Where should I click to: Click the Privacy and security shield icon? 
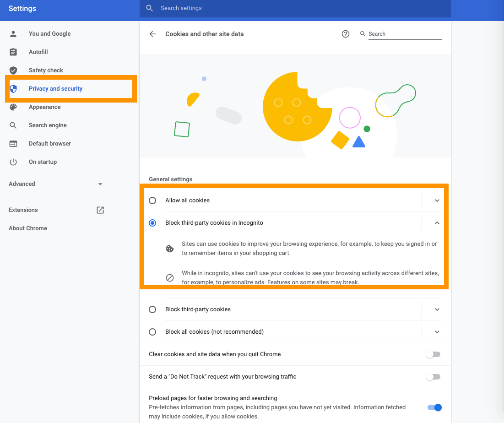coord(13,89)
